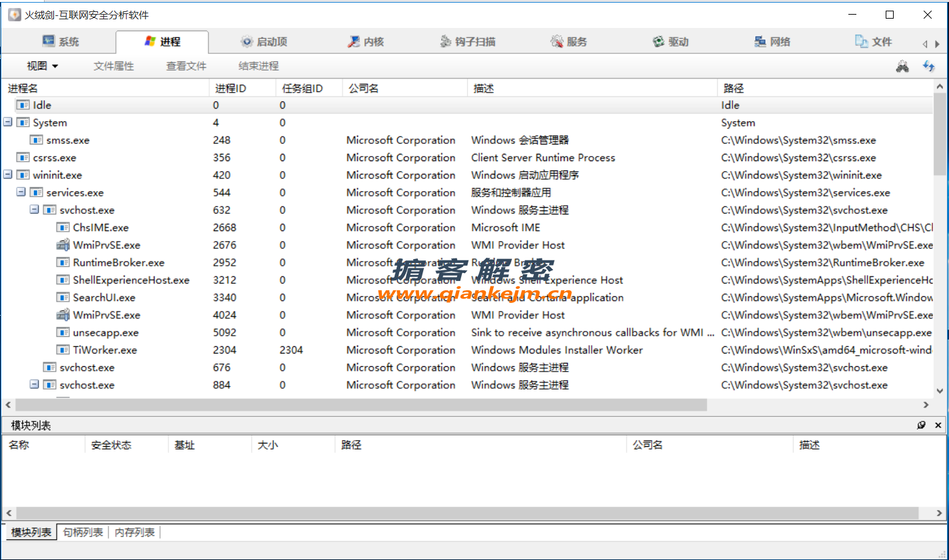Click the 结束进程 toolbar button
The width and height of the screenshot is (949, 560).
click(x=259, y=66)
